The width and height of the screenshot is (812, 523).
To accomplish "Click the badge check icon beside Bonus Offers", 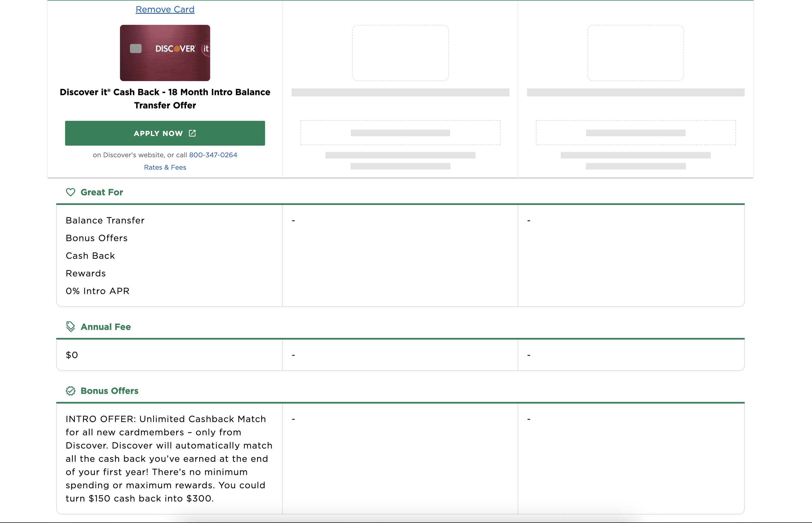I will click(70, 391).
